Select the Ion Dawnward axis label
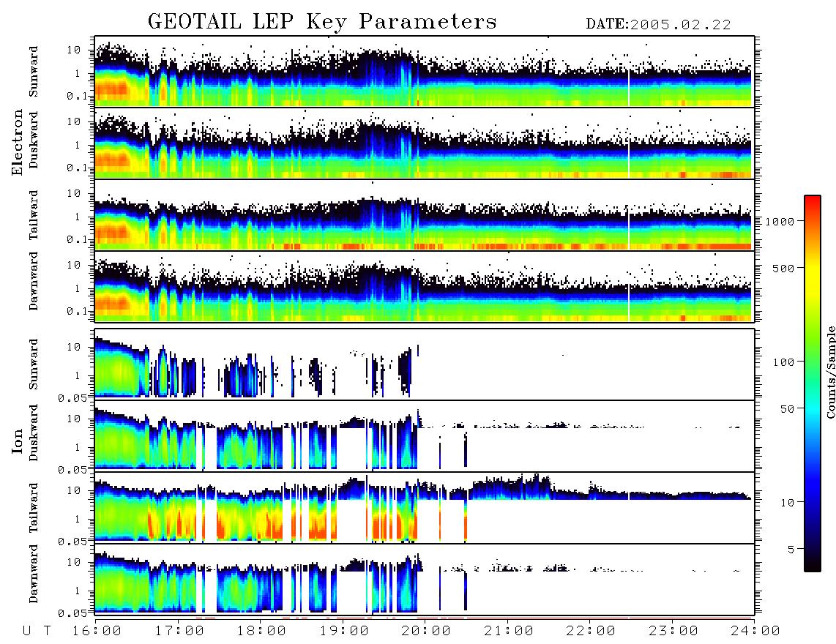 coord(34,574)
